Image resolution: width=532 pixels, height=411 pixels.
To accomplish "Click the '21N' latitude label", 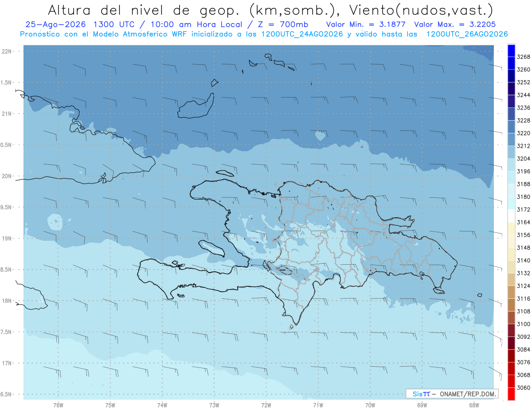I will click(x=8, y=114).
